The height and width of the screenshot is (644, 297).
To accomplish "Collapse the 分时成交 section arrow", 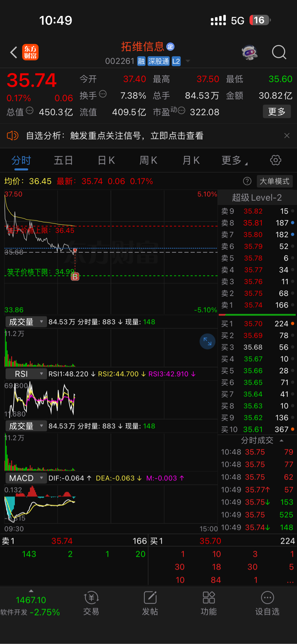I will tap(282, 441).
